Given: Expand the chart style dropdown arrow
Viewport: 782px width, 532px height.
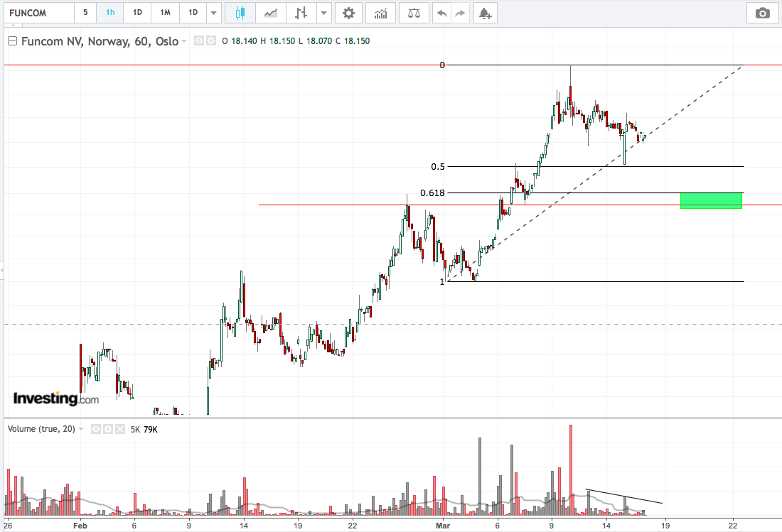Looking at the screenshot, I should point(323,13).
